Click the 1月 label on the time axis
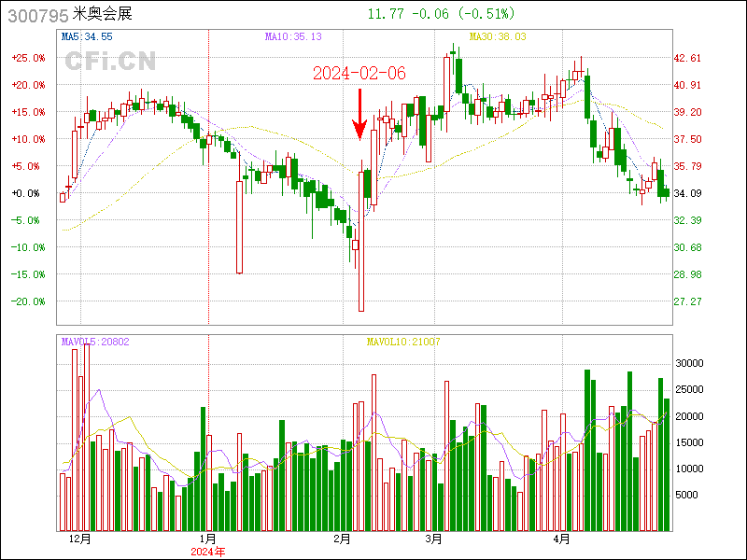The width and height of the screenshot is (747, 560). [208, 539]
